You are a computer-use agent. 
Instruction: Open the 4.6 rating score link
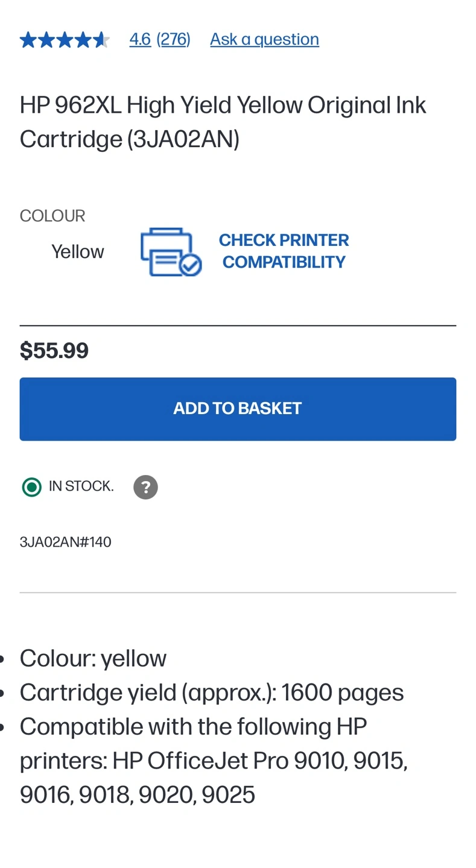pos(140,39)
